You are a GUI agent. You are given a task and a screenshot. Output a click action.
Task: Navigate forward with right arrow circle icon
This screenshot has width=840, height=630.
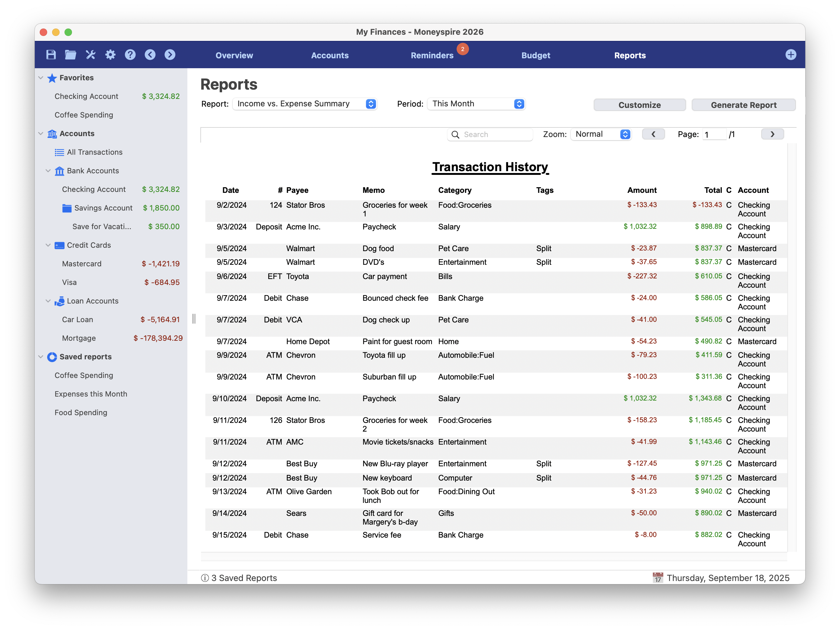pyautogui.click(x=170, y=55)
